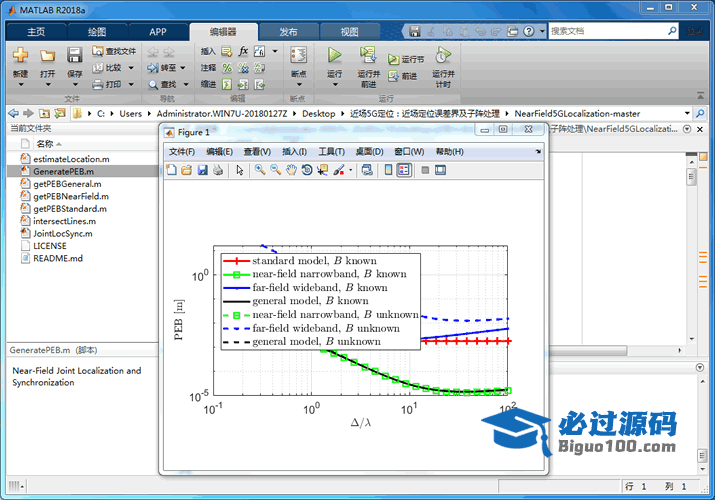Expand the current folder path dropdown
This screenshot has height=500, width=715.
click(687, 114)
